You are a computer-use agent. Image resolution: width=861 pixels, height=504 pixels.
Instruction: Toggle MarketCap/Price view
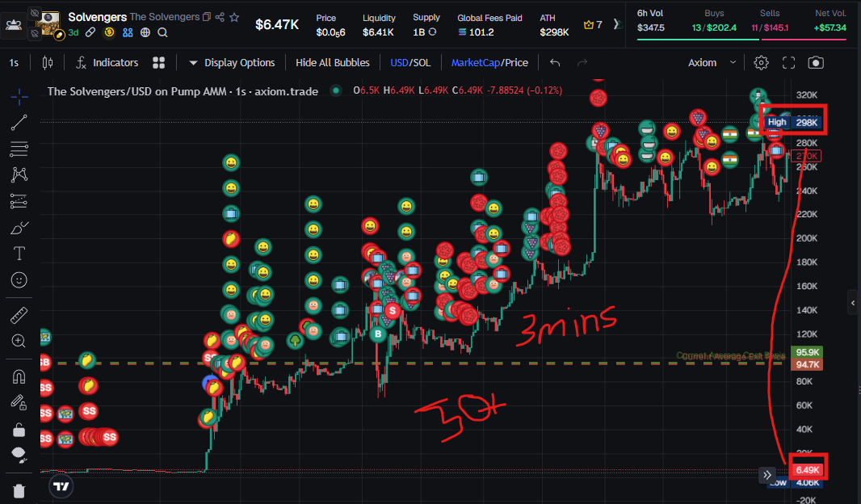pos(489,62)
